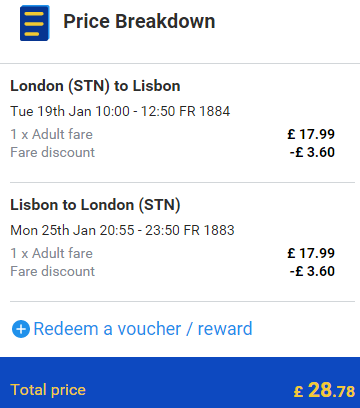Click outbound £ 17.99 fare amount
The height and width of the screenshot is (408, 360).
(x=311, y=134)
